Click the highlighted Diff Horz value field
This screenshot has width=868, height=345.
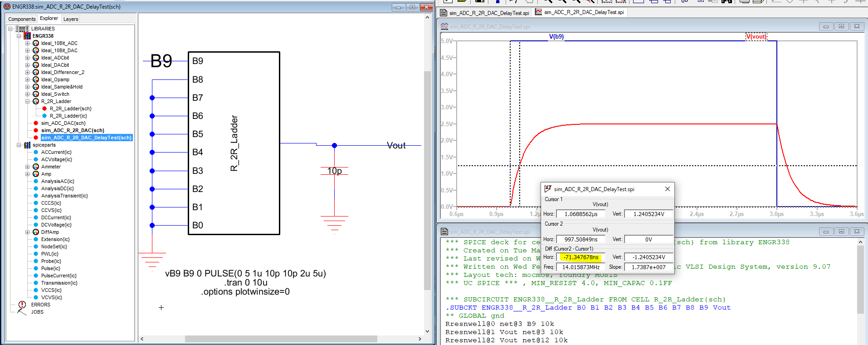click(580, 257)
